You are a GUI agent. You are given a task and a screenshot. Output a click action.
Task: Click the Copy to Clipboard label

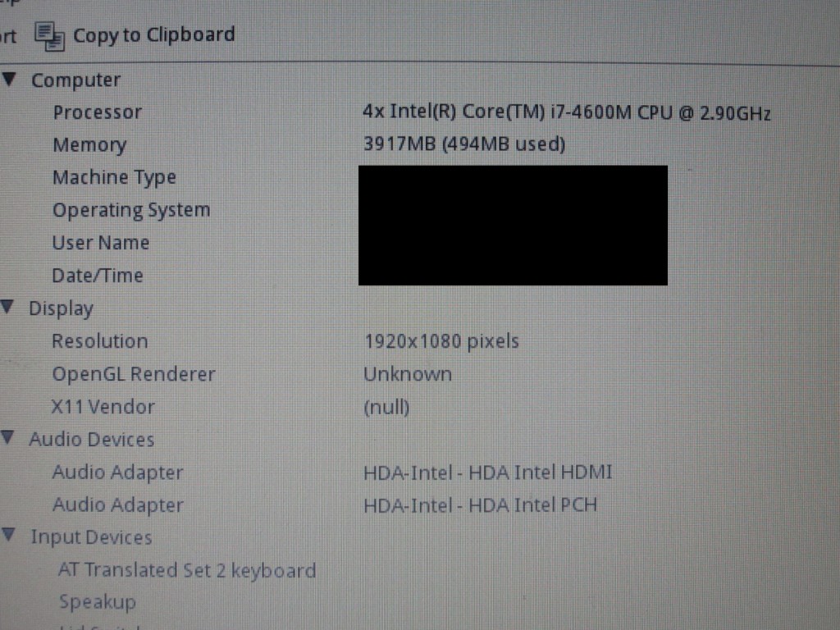(x=154, y=35)
